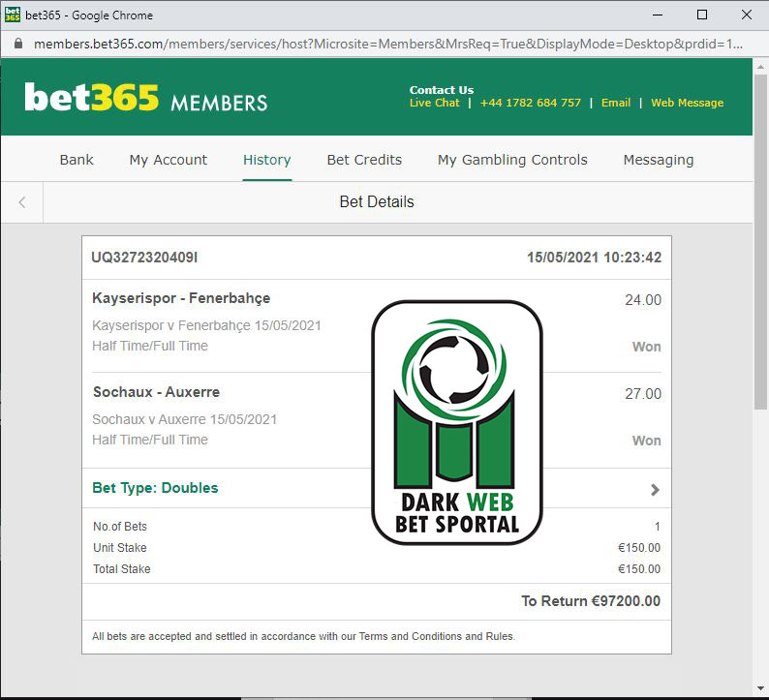
Task: Open the Live Chat link
Action: click(x=435, y=103)
